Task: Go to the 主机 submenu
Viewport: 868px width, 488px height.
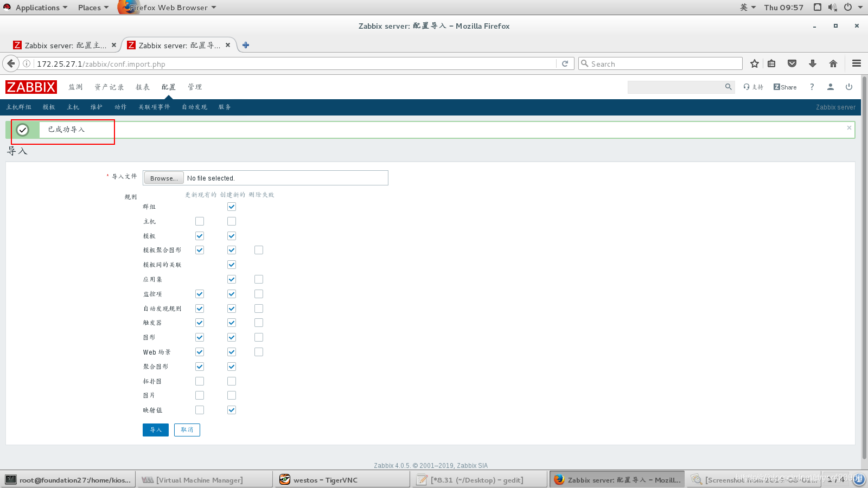Action: coord(73,107)
